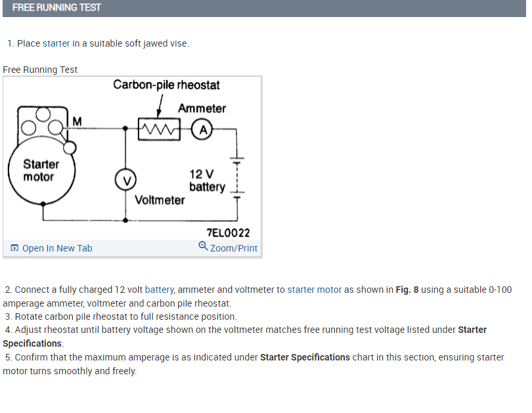Select the 'Zoom/Print' text link
Viewport: 532px width, 413px height.
pyautogui.click(x=234, y=248)
